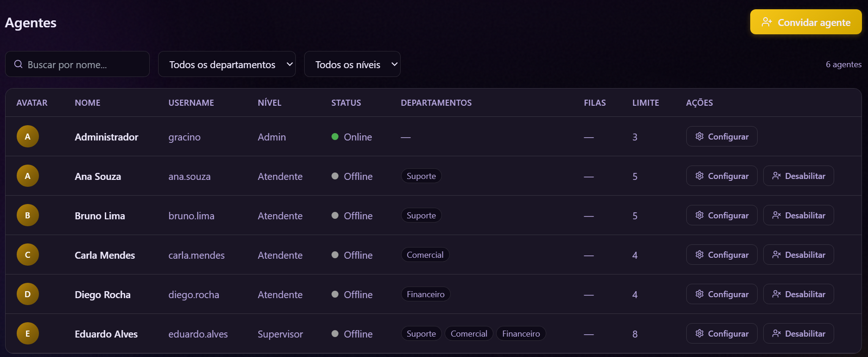Open Configurar for Eduardo Alves
Screen dimensions: 868x357
(x=721, y=334)
